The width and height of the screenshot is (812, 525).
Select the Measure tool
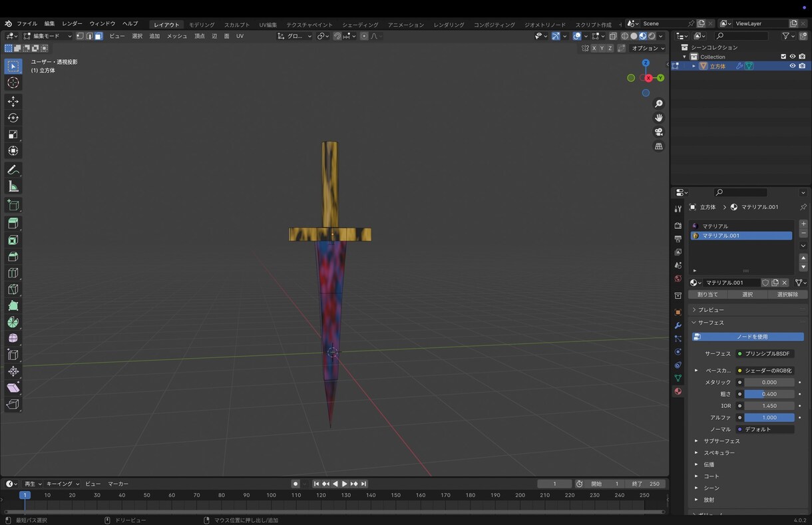click(13, 186)
